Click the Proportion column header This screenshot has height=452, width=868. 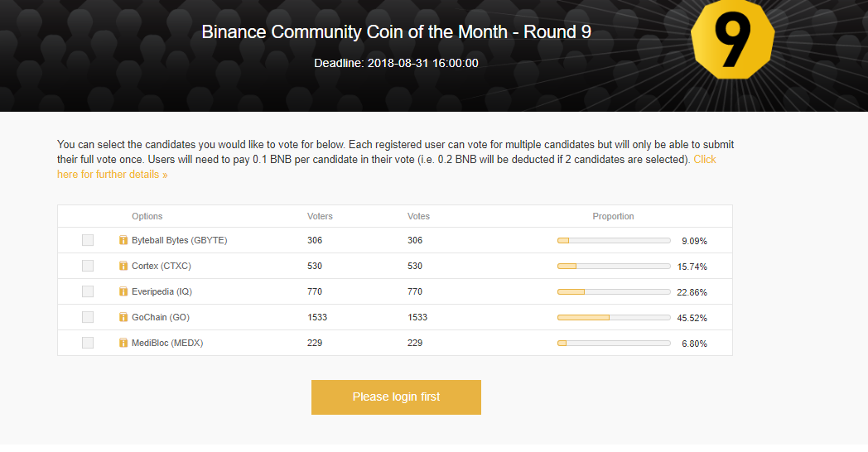[x=613, y=216]
